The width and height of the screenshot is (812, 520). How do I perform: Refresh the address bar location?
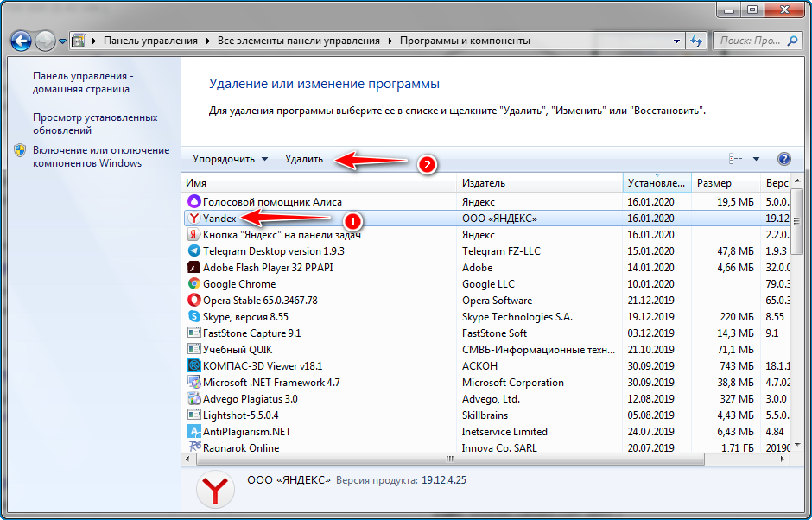pyautogui.click(x=696, y=41)
